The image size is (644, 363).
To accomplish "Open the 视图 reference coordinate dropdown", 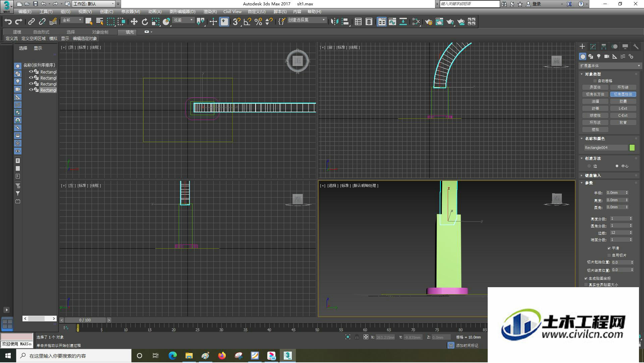I will click(x=183, y=20).
